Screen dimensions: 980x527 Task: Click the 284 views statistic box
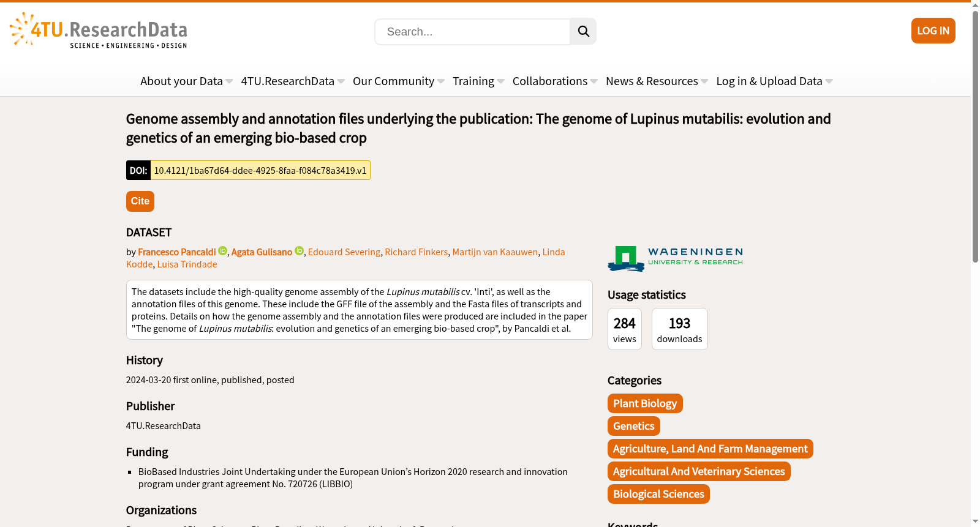tap(625, 329)
